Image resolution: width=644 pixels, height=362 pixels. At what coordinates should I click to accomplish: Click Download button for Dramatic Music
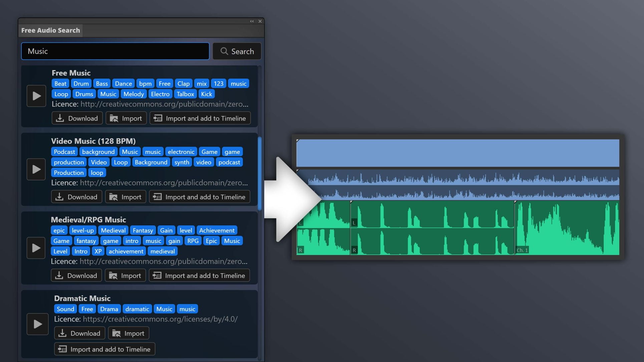[80, 333]
